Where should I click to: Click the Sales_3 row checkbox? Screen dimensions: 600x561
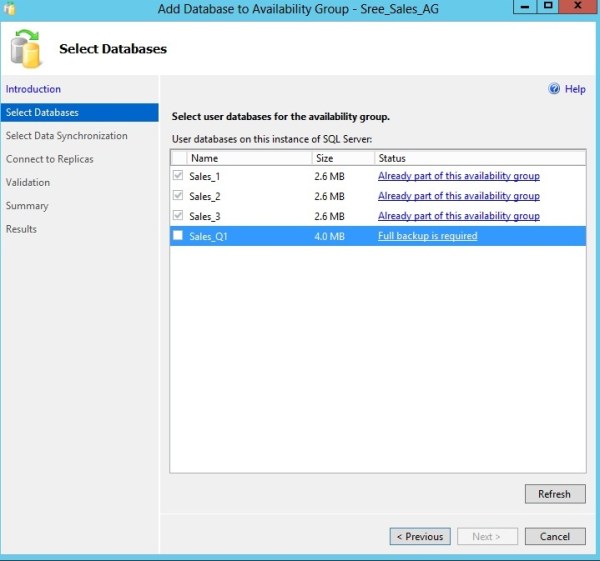tap(178, 216)
